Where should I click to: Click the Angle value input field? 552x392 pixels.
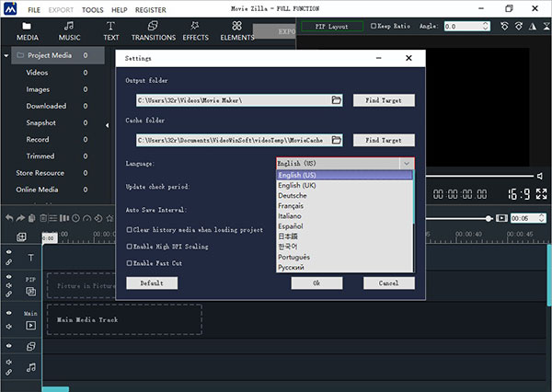461,27
